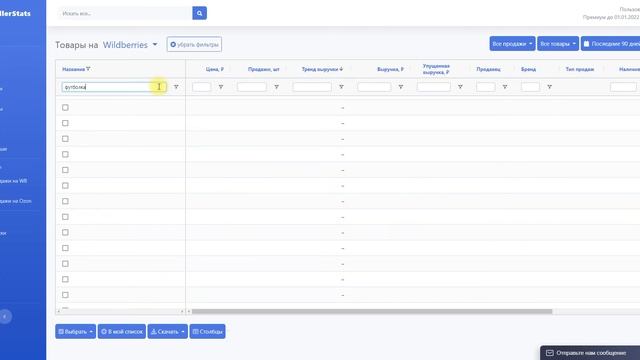The height and width of the screenshot is (360, 640).
Task: Open filter options for Упущенная выручка column
Action: (x=460, y=87)
